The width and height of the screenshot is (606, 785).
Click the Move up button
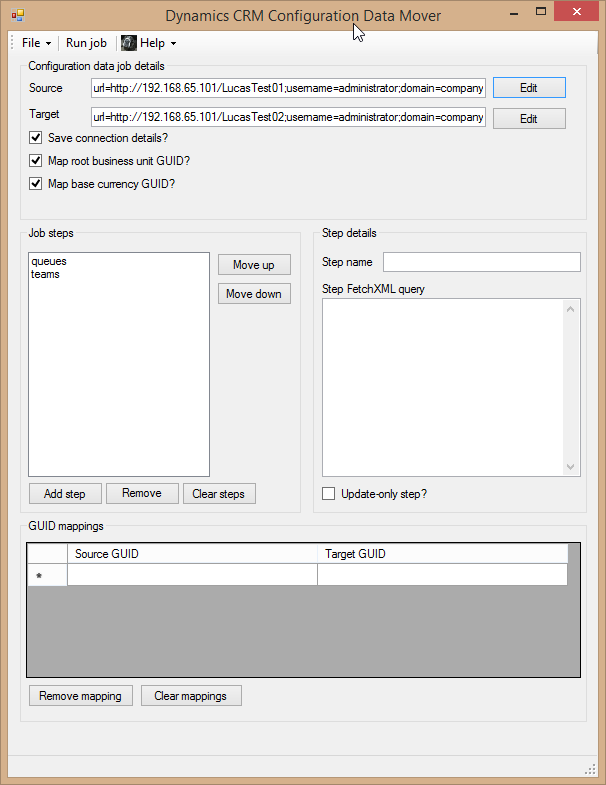point(254,265)
